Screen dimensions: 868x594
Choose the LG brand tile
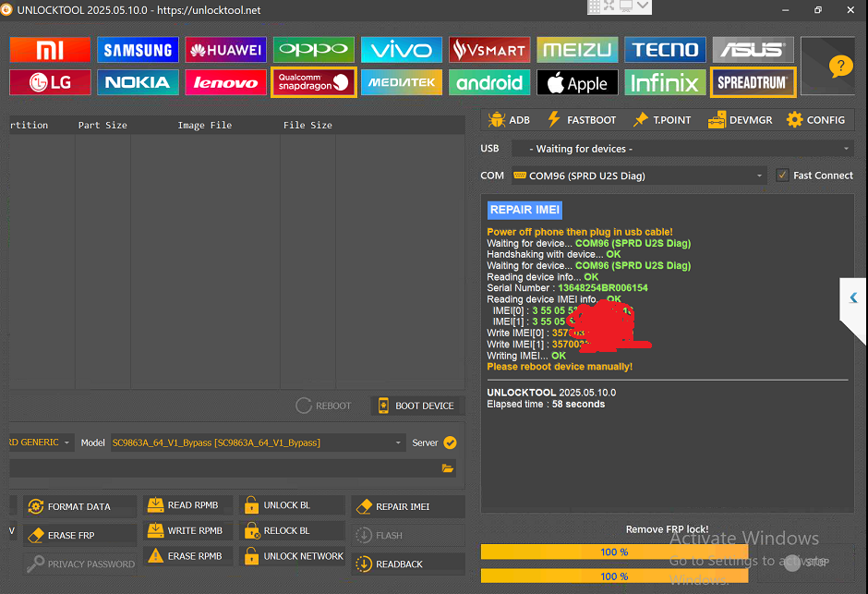tap(50, 82)
